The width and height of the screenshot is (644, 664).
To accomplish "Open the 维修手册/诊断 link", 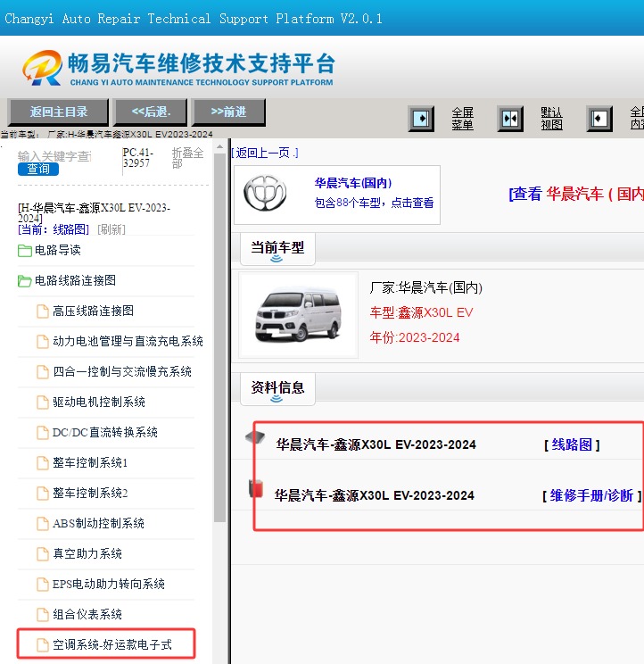I will (591, 495).
